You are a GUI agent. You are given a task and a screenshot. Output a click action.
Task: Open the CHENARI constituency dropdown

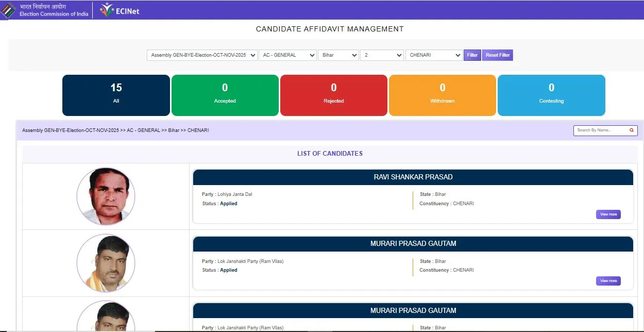coord(434,55)
